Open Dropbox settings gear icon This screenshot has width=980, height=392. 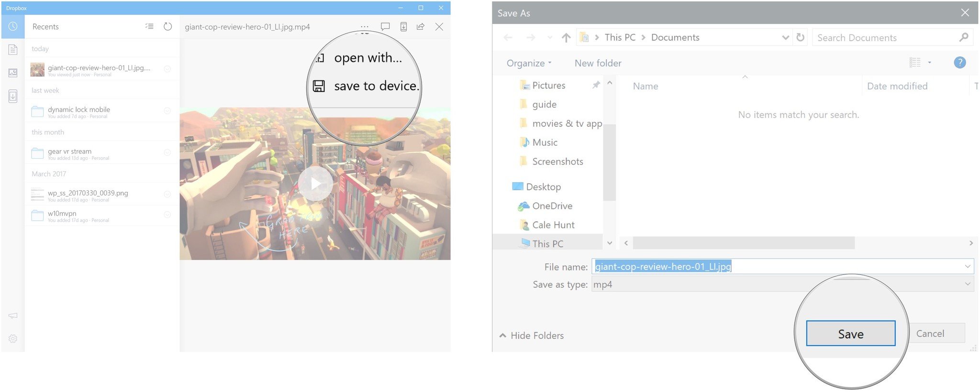pos(13,338)
